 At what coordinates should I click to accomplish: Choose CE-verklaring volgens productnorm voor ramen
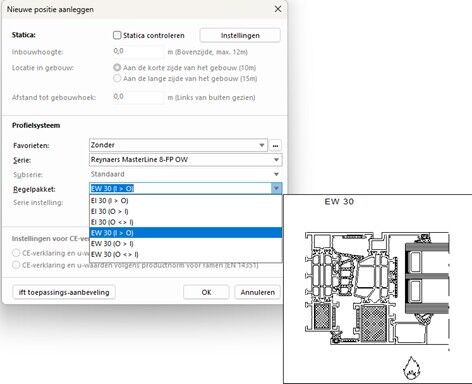point(16,265)
